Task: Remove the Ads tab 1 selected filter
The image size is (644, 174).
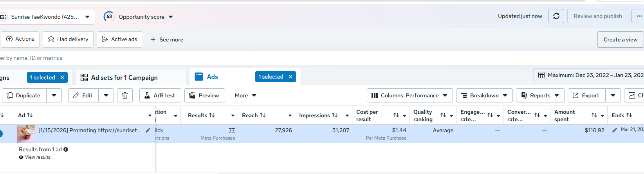Action: coord(290,77)
